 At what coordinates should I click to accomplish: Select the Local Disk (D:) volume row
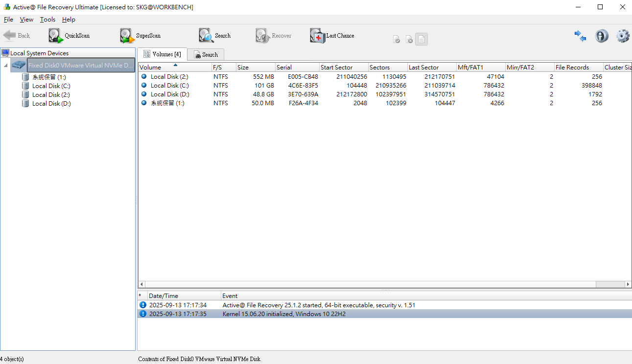pos(384,94)
